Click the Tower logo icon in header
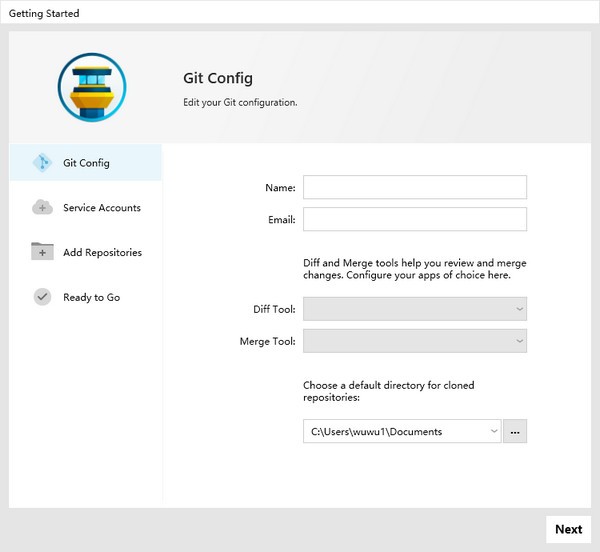The height and width of the screenshot is (552, 600). tap(92, 88)
